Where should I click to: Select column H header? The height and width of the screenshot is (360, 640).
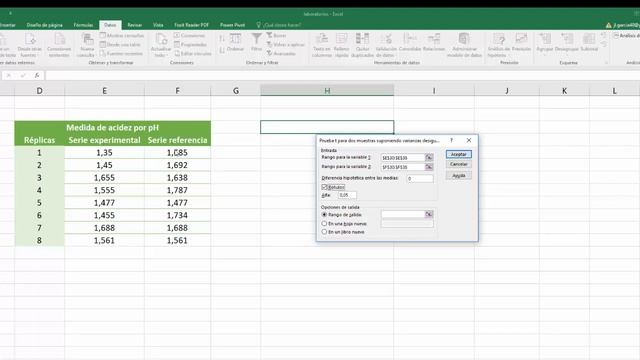tap(327, 91)
